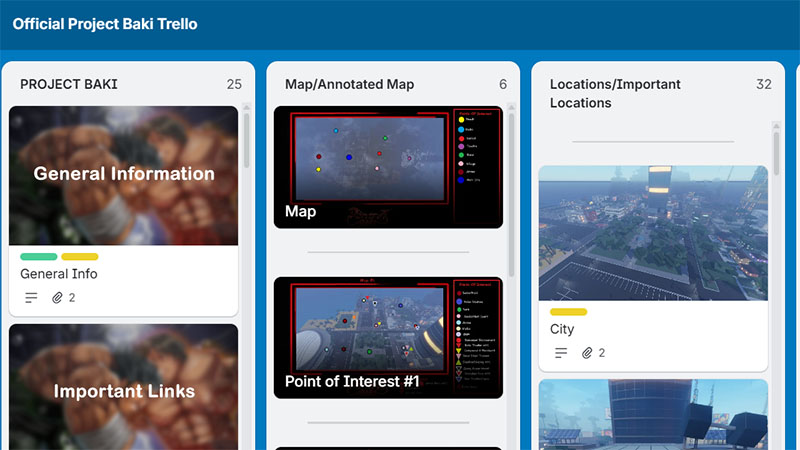
Task: Click the PROJECT BAKI list header
Action: (x=69, y=84)
